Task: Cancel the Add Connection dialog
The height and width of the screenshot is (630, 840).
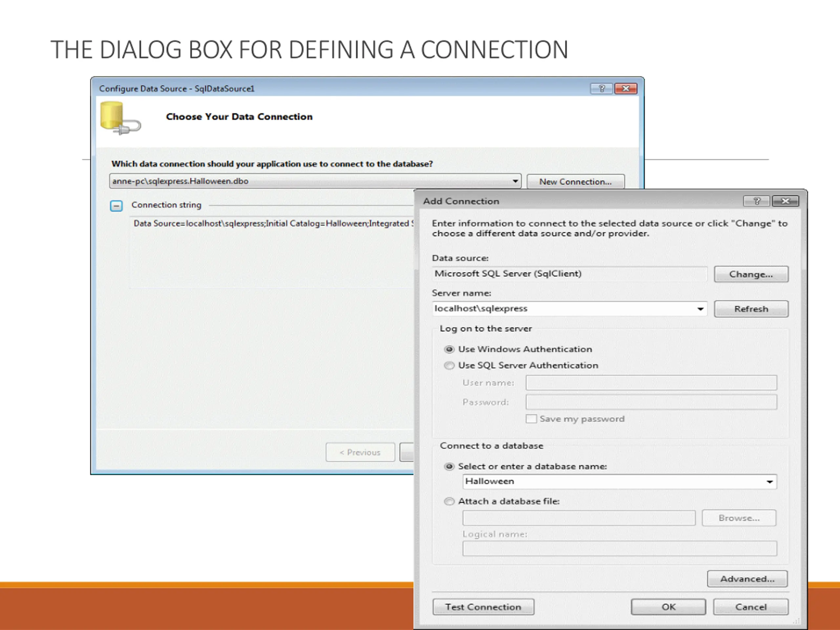Action: click(751, 607)
